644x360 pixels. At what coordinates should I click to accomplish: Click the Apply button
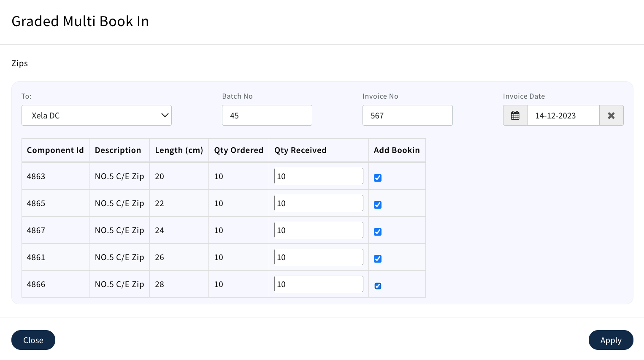(611, 340)
